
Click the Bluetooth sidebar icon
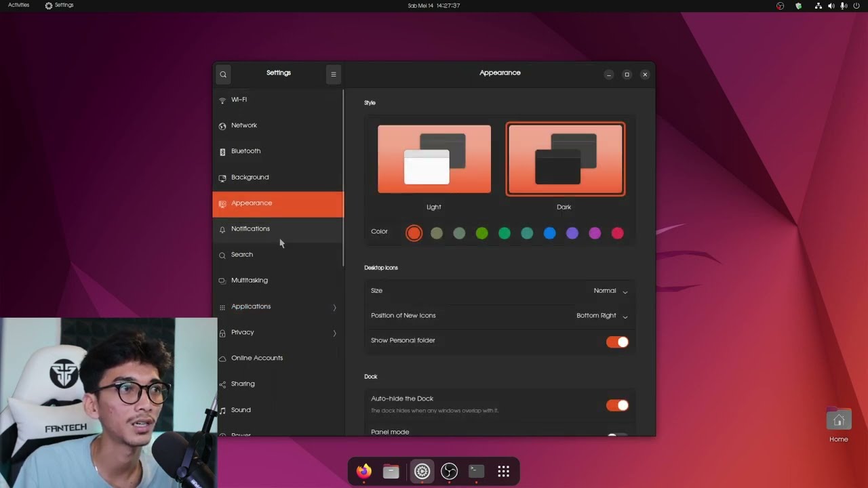(222, 152)
